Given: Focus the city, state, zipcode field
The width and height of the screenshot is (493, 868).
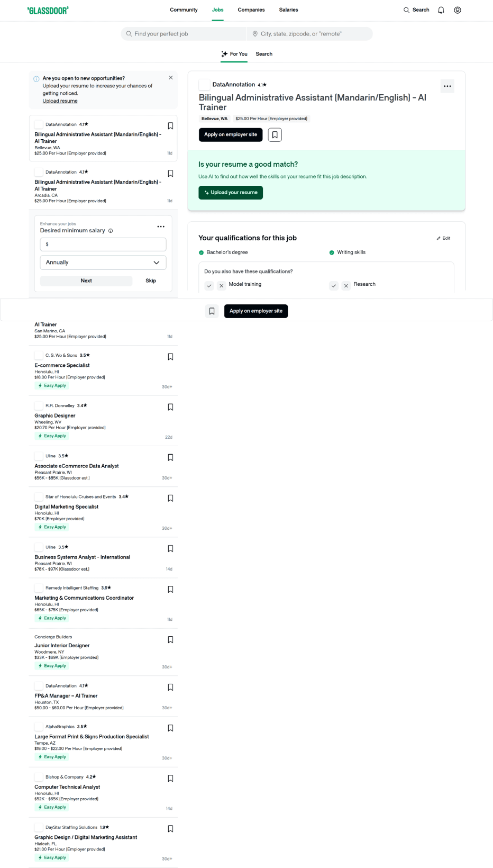Looking at the screenshot, I should tap(309, 34).
